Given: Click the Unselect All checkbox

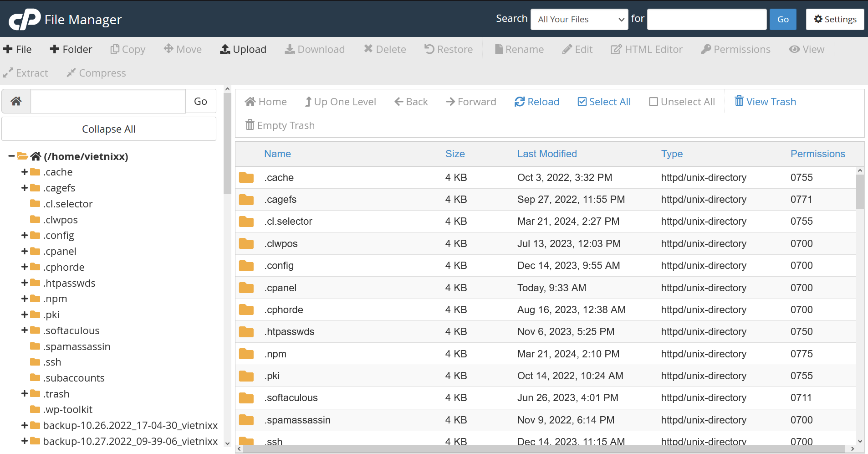Looking at the screenshot, I should (653, 102).
